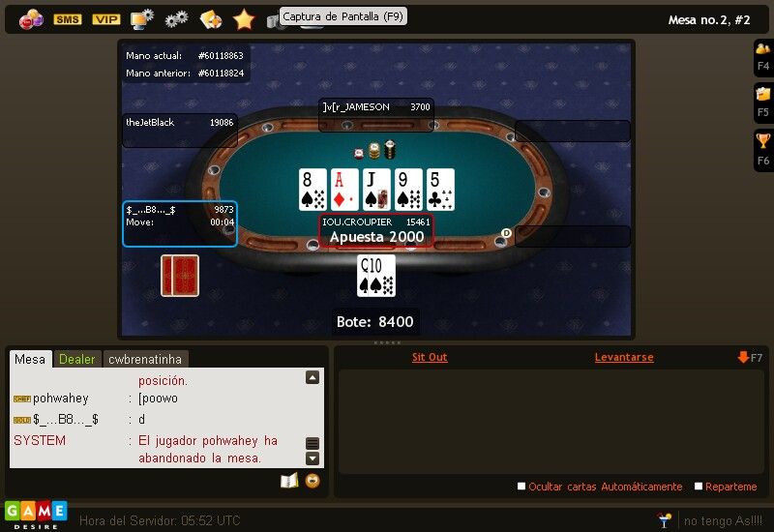Tick the Reparteme checkbox
Viewport: 774px width, 532px height.
tap(699, 487)
